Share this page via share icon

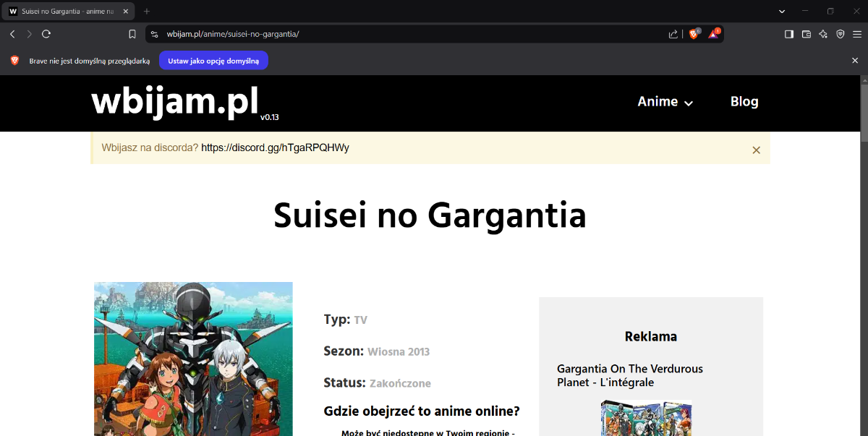point(673,34)
